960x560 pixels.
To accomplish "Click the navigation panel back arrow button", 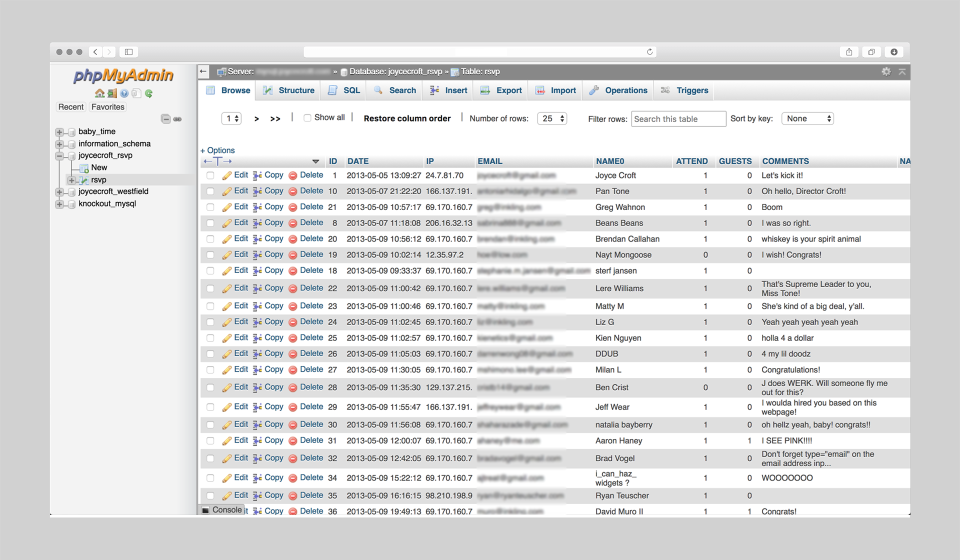I will click(203, 71).
